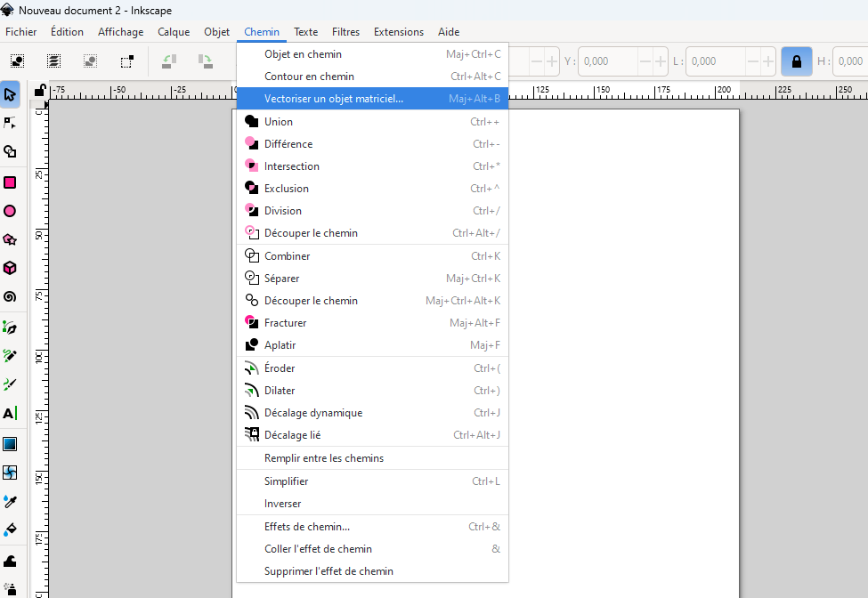The height and width of the screenshot is (598, 868).
Task: Toggle the guides lock at ruler corner
Action: click(39, 90)
